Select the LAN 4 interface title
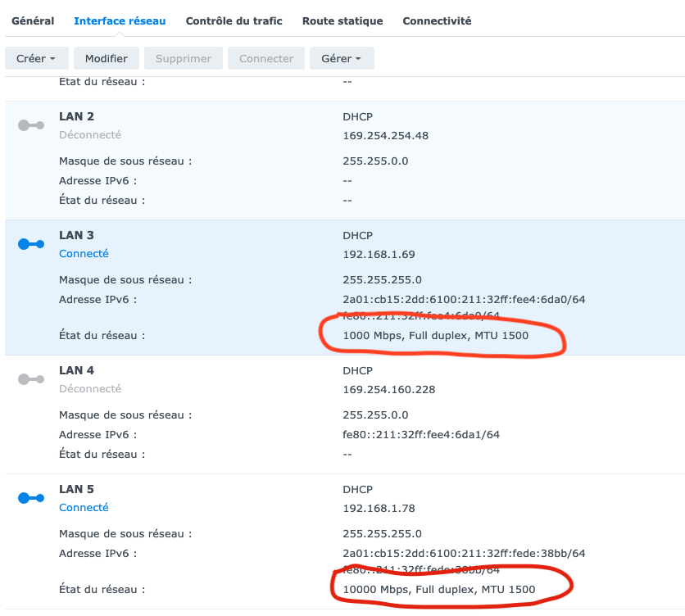The width and height of the screenshot is (685, 616). [76, 370]
